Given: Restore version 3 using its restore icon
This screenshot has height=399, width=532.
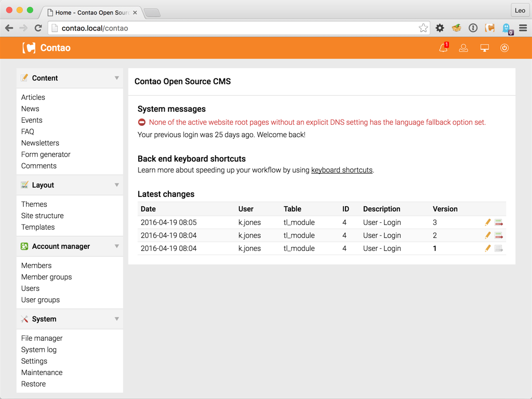Looking at the screenshot, I should coord(499,222).
